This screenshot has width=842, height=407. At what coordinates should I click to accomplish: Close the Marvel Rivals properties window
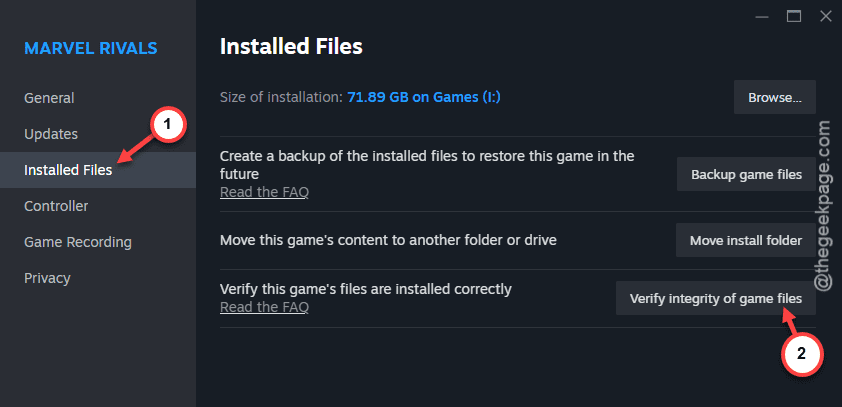point(825,17)
